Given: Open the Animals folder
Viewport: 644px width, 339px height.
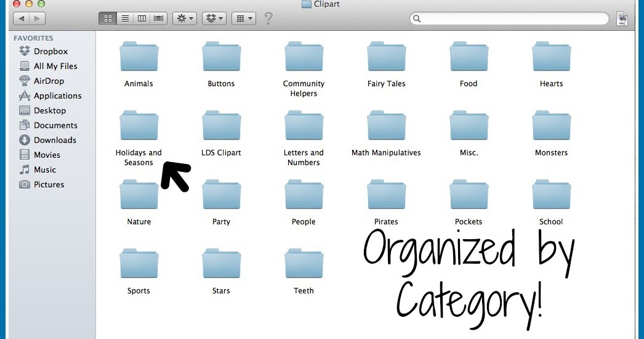Looking at the screenshot, I should coord(139,56).
